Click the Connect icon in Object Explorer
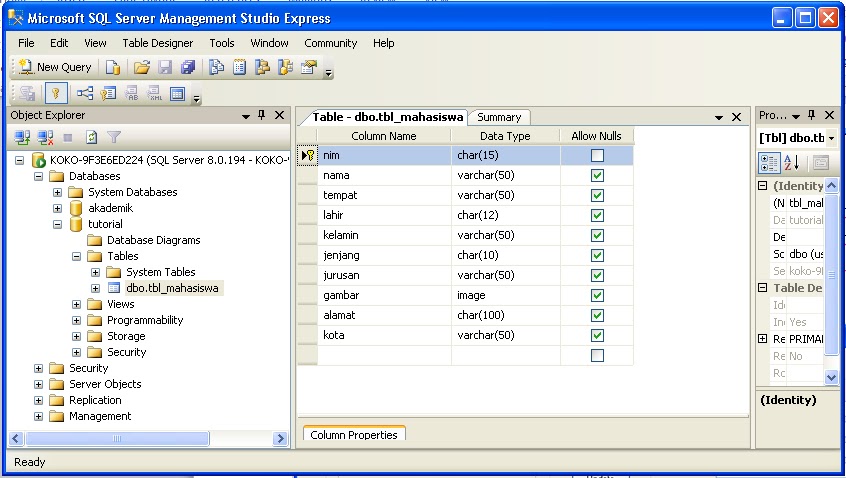The image size is (846, 478). tap(22, 138)
